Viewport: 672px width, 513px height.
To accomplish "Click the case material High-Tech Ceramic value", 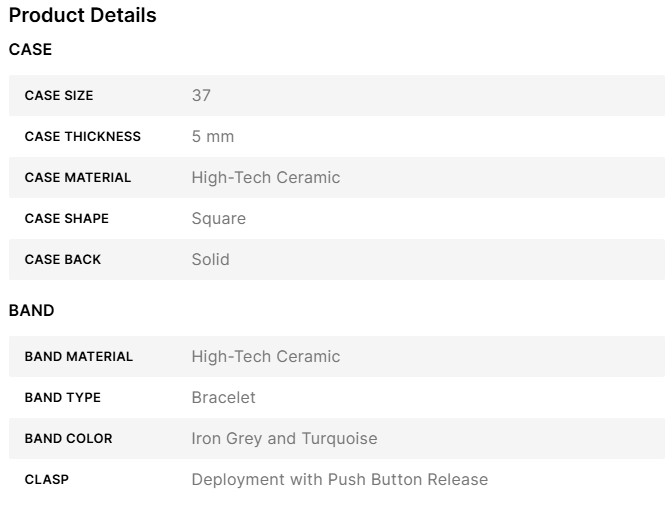I will coord(266,178).
